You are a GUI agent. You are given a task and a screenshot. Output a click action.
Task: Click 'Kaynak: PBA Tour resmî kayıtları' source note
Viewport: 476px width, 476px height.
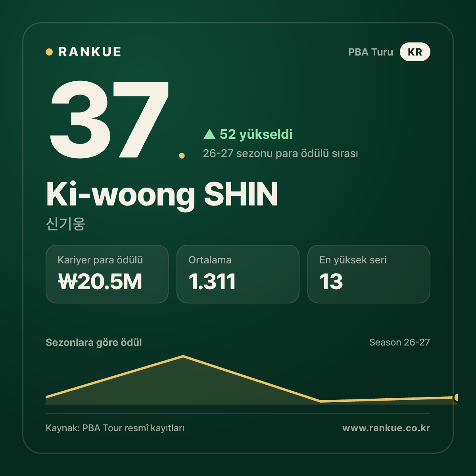coord(115,428)
